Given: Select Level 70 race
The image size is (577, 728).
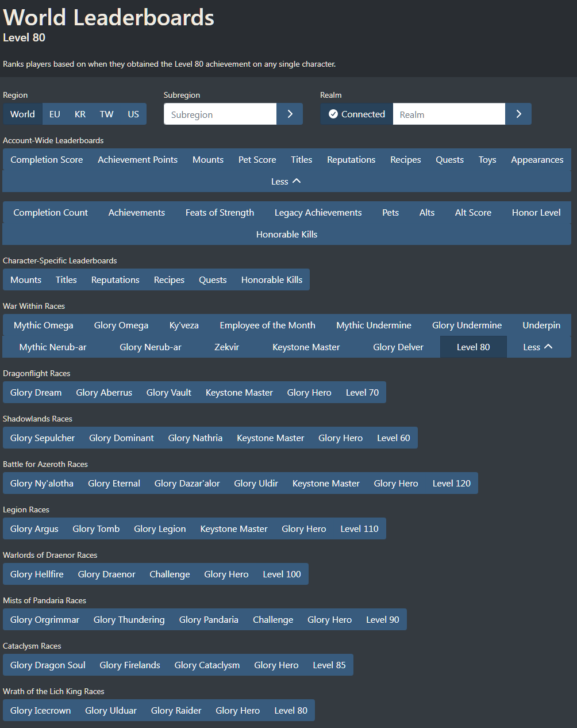Looking at the screenshot, I should pos(362,392).
